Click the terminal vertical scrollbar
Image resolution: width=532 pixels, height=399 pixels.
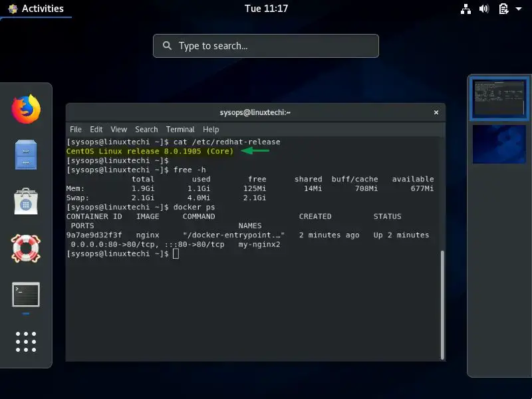pos(442,305)
